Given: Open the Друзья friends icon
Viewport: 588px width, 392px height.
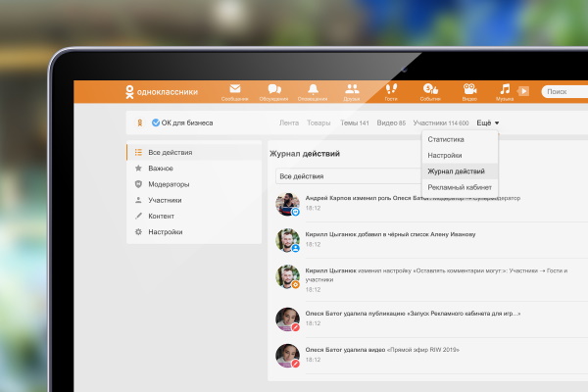Looking at the screenshot, I should tap(352, 90).
